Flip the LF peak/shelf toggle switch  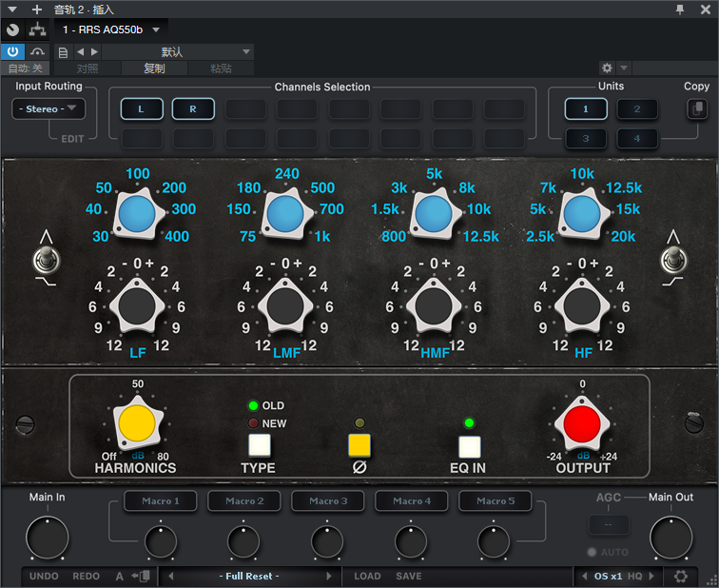click(47, 260)
